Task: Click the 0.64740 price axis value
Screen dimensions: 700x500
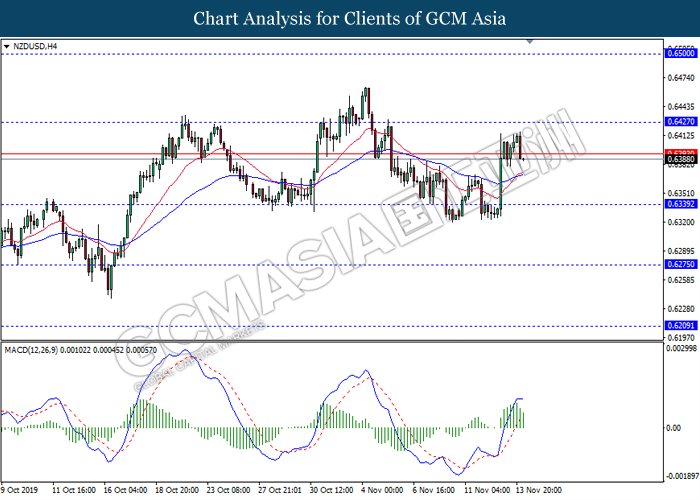Action: pyautogui.click(x=680, y=77)
